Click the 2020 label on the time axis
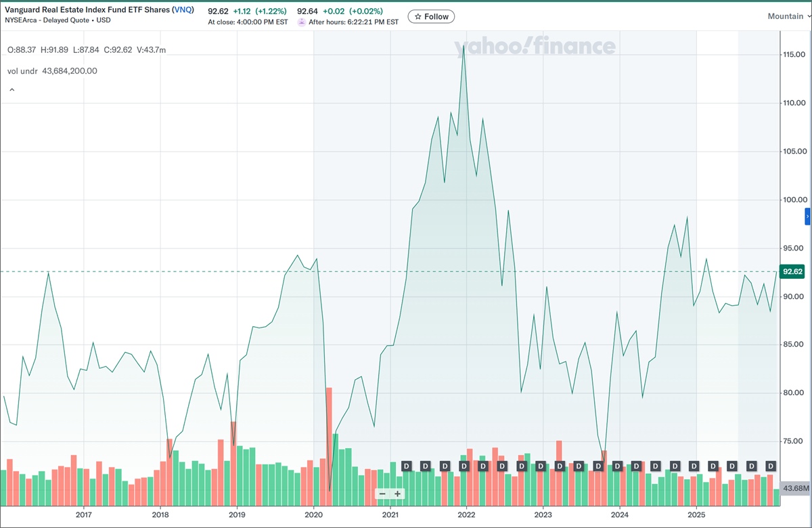812x528 pixels. tap(313, 514)
